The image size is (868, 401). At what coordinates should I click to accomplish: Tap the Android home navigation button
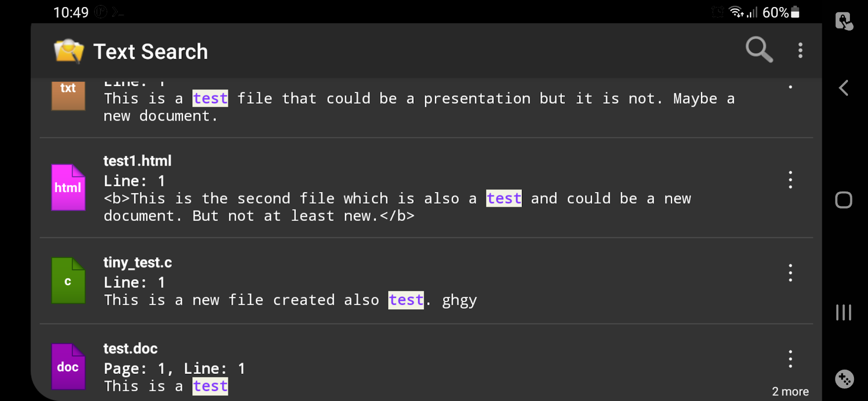(844, 200)
